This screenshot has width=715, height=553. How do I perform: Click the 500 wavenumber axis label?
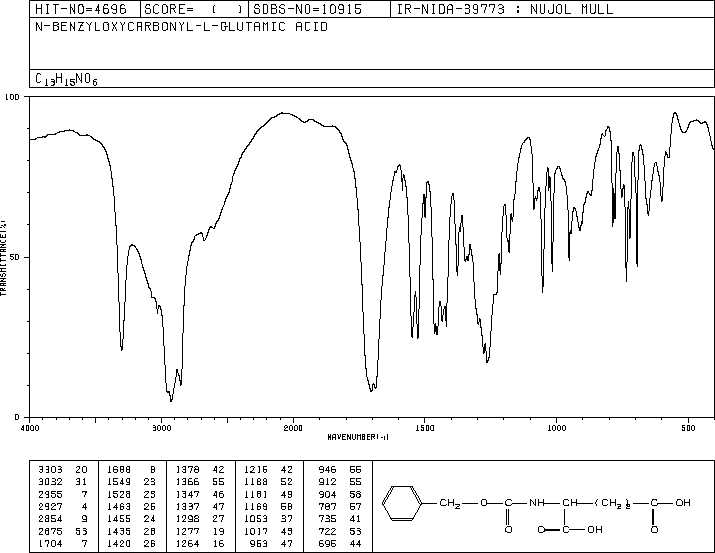[x=688, y=428]
